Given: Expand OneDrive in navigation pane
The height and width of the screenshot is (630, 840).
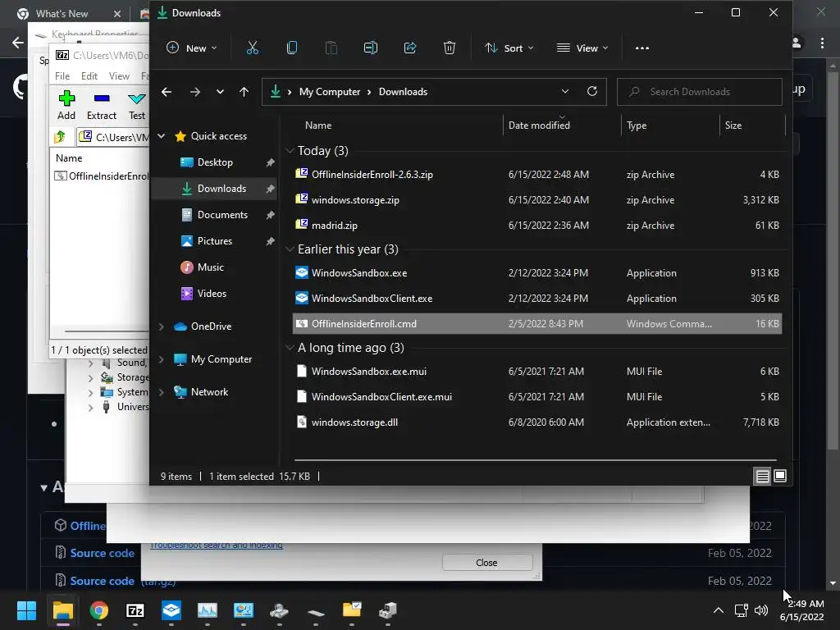Looking at the screenshot, I should point(162,326).
